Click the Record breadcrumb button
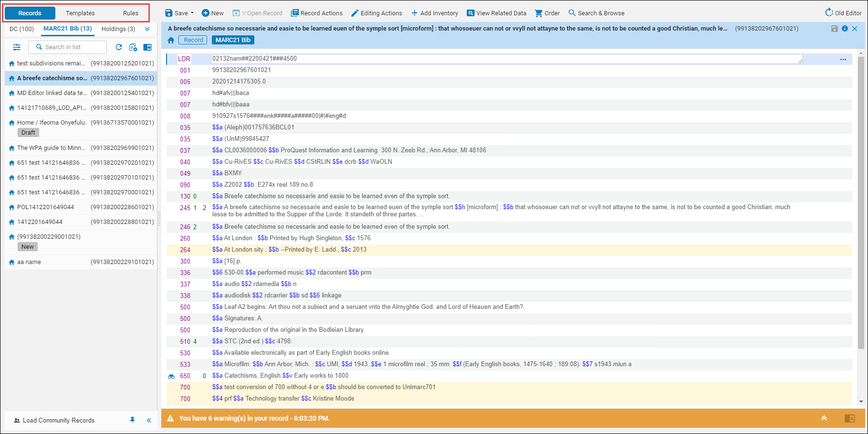This screenshot has width=868, height=434. (193, 40)
